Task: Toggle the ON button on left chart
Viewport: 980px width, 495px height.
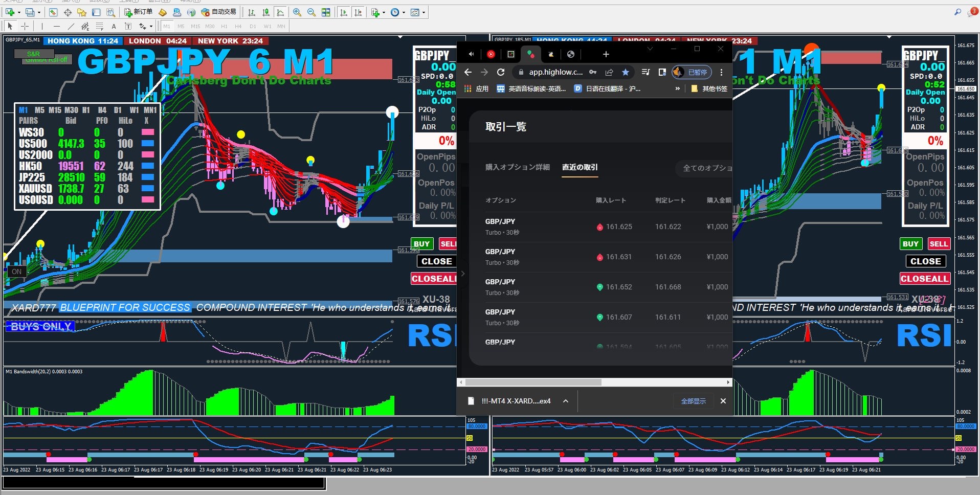Action: pos(16,272)
